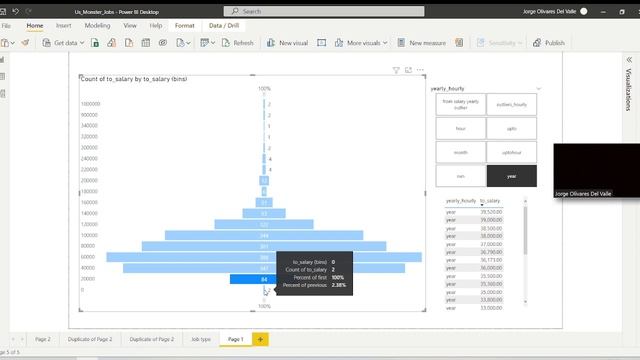Open the Modeling ribbon tab
This screenshot has height=360, width=640.
pyautogui.click(x=97, y=26)
